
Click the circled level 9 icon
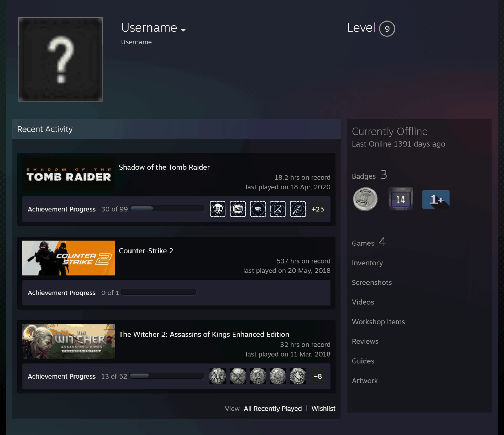(x=387, y=29)
